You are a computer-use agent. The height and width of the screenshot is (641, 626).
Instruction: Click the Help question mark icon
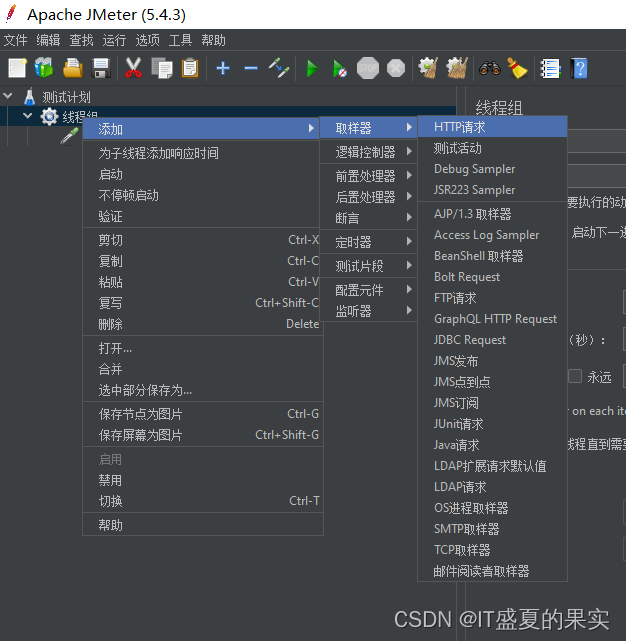coord(579,68)
